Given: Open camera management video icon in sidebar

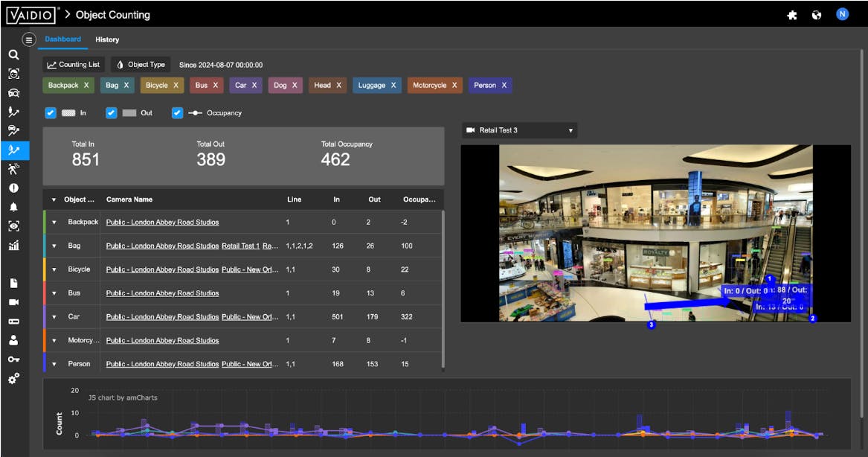Looking at the screenshot, I should [x=13, y=302].
